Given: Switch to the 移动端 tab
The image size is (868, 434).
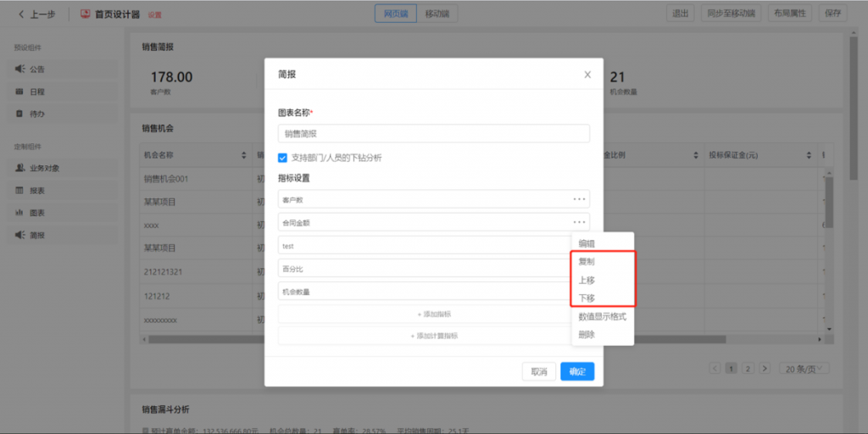Looking at the screenshot, I should point(437,14).
